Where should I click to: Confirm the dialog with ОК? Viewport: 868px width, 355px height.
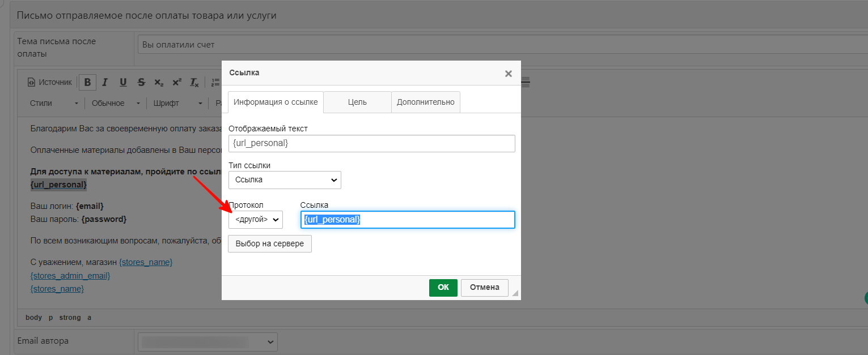pos(443,288)
